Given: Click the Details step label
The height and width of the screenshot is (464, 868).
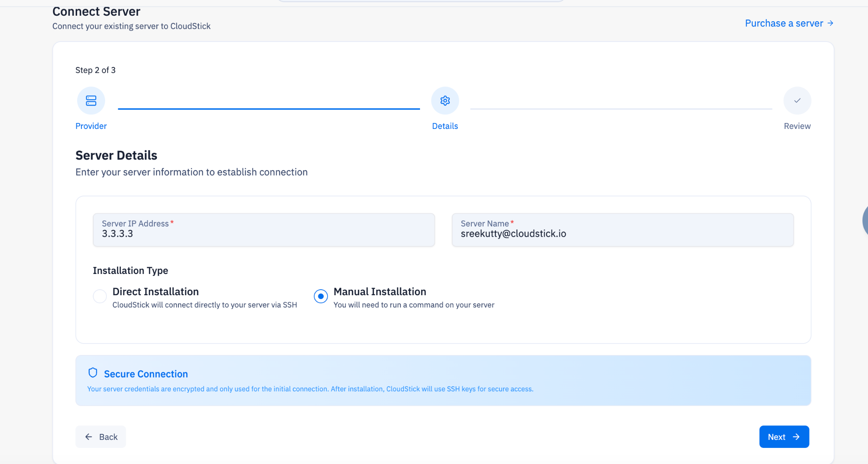Looking at the screenshot, I should (445, 126).
